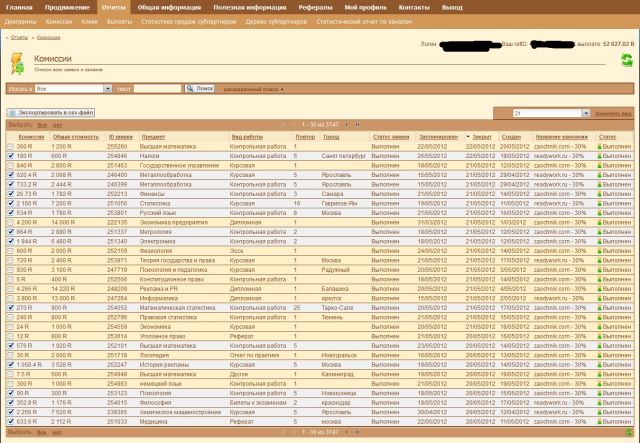Click the CSV export file icon
The image size is (640, 443).
pyautogui.click(x=11, y=115)
